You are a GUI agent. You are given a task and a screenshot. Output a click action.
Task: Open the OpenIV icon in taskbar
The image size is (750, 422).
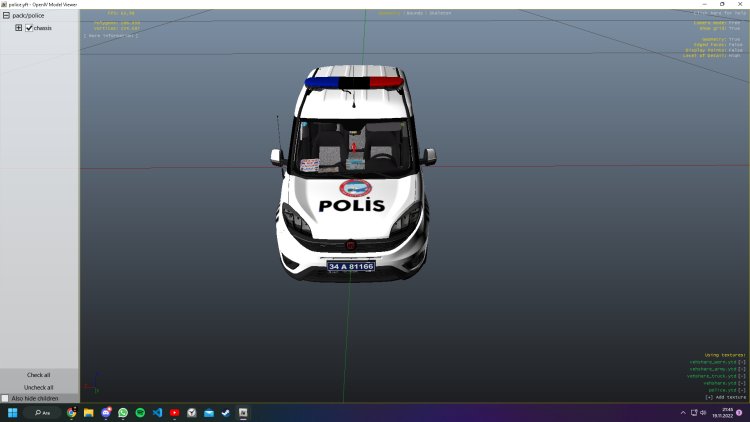coord(243,412)
